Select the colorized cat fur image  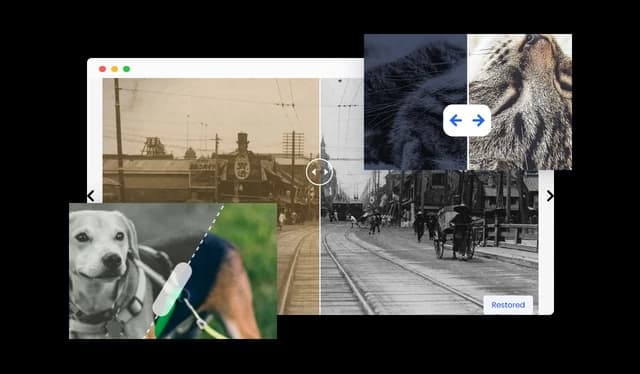pyautogui.click(x=520, y=102)
